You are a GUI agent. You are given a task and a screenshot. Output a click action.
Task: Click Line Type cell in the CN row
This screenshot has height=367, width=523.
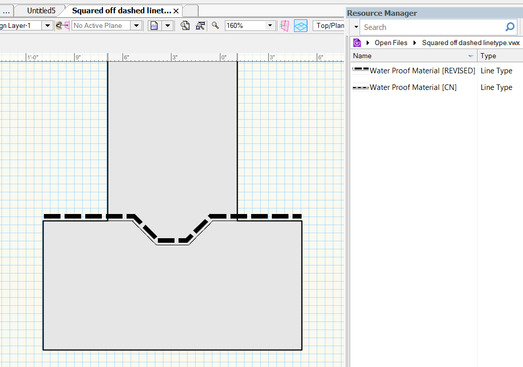496,87
